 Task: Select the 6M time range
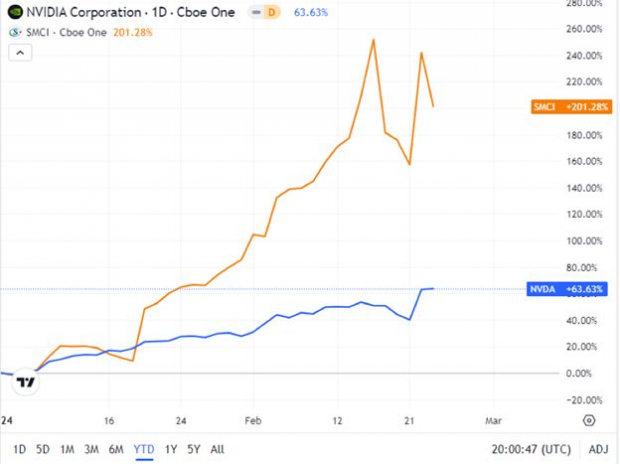click(x=116, y=449)
